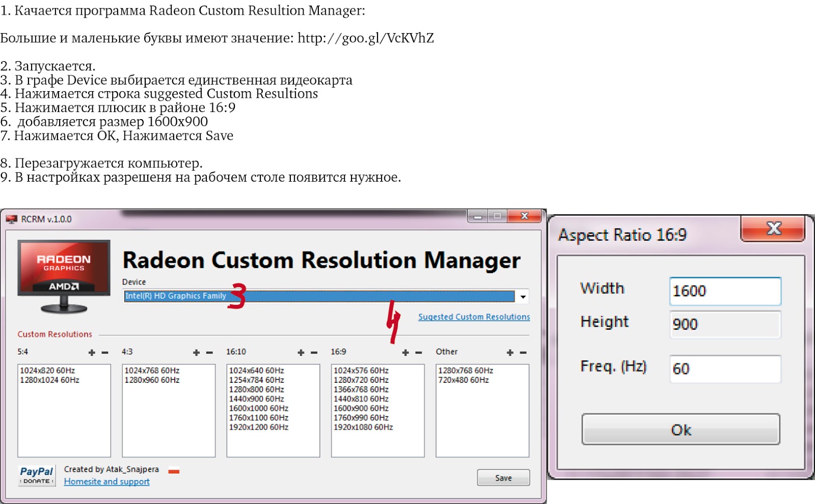Select 1280x768 60Hz in Other list
815x504 pixels.
pos(466,371)
